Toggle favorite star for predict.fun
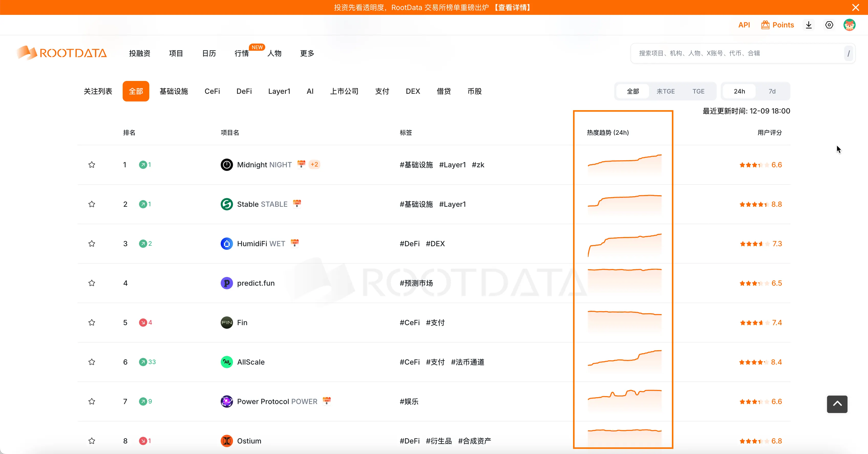868x454 pixels. tap(92, 283)
